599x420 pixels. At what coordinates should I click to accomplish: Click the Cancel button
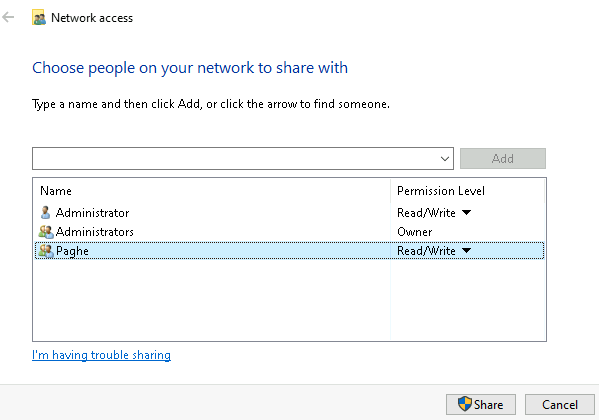(x=560, y=404)
